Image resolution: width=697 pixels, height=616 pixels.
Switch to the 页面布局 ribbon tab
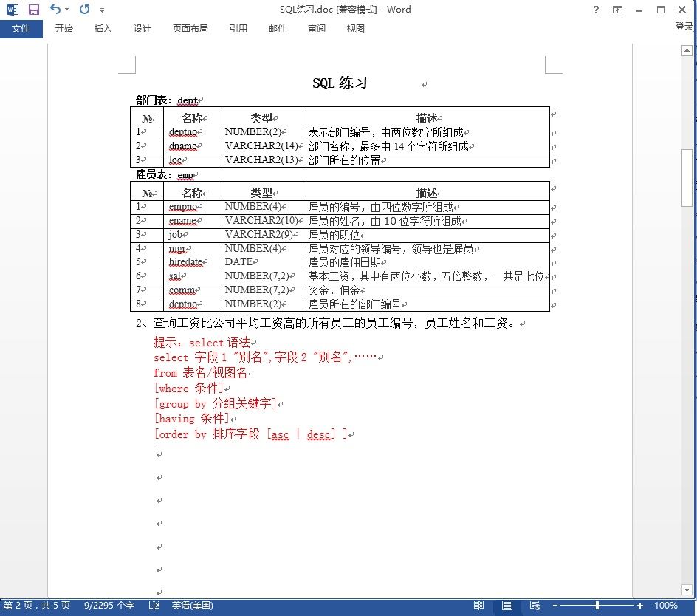190,29
